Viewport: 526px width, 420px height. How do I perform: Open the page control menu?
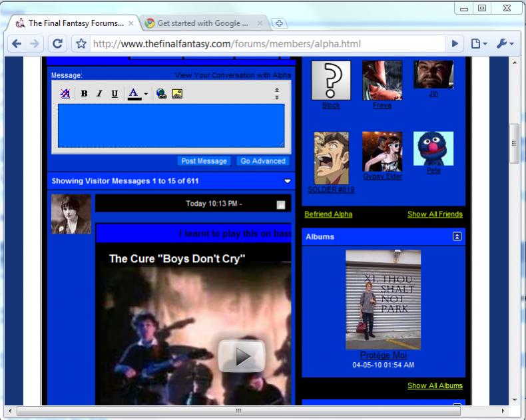(479, 44)
